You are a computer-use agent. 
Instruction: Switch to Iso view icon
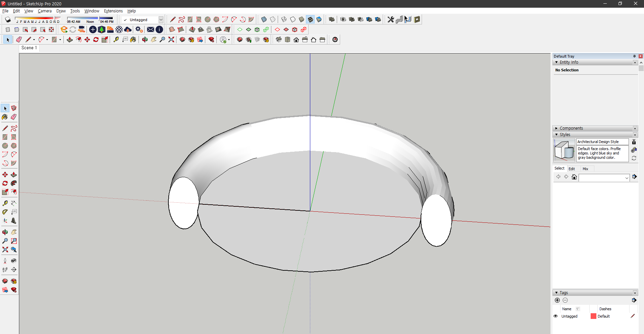279,40
